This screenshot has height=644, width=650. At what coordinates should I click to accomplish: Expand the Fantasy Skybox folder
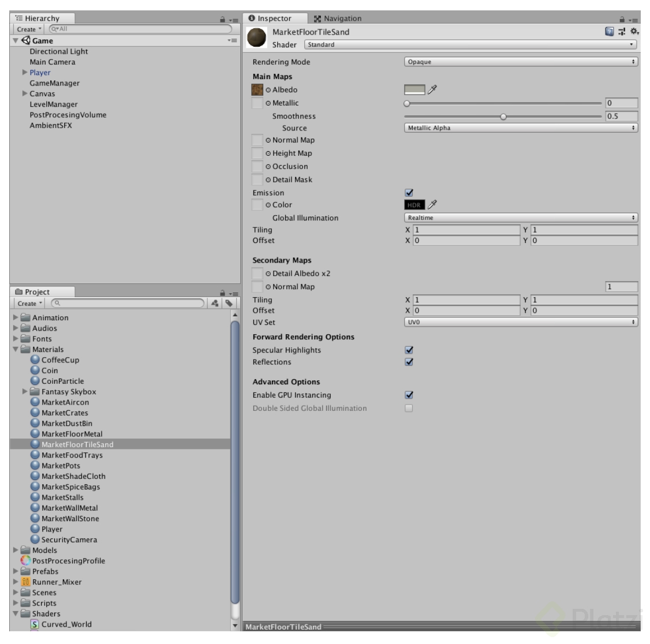[x=24, y=392]
